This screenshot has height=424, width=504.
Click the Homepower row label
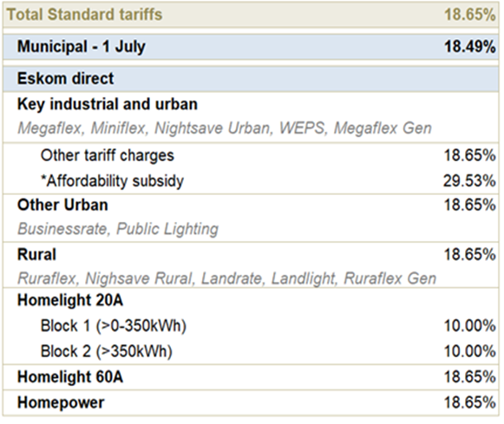[61, 402]
